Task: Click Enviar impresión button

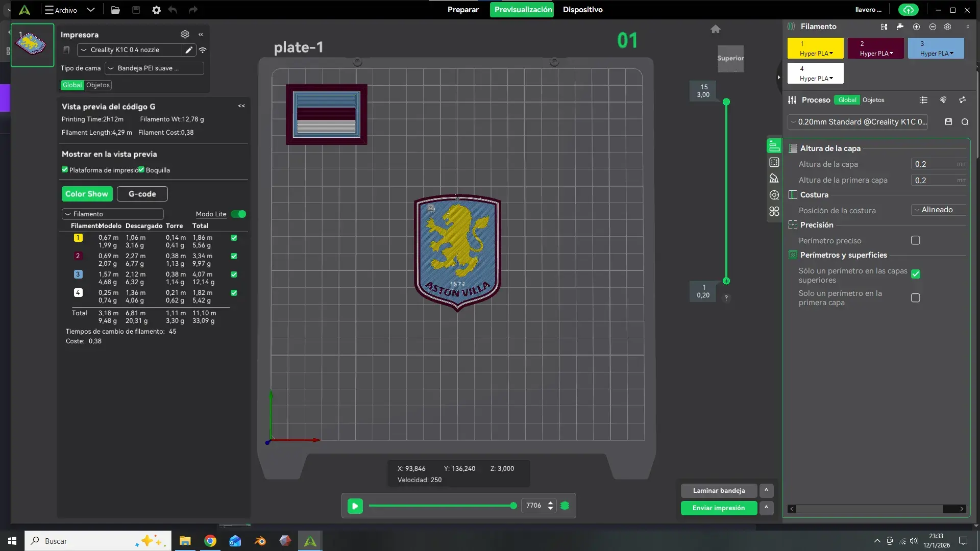Action: point(719,508)
